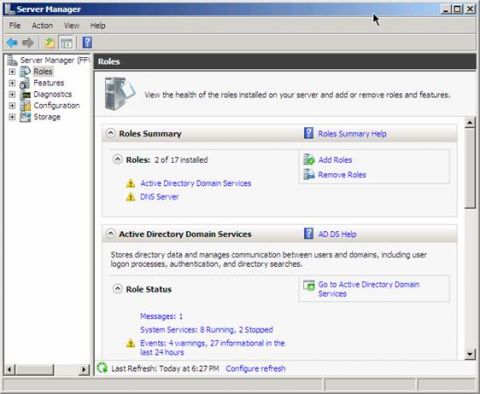Screen dimensions: 480x394
Task: Click the Up one level folder icon
Action: click(x=49, y=43)
